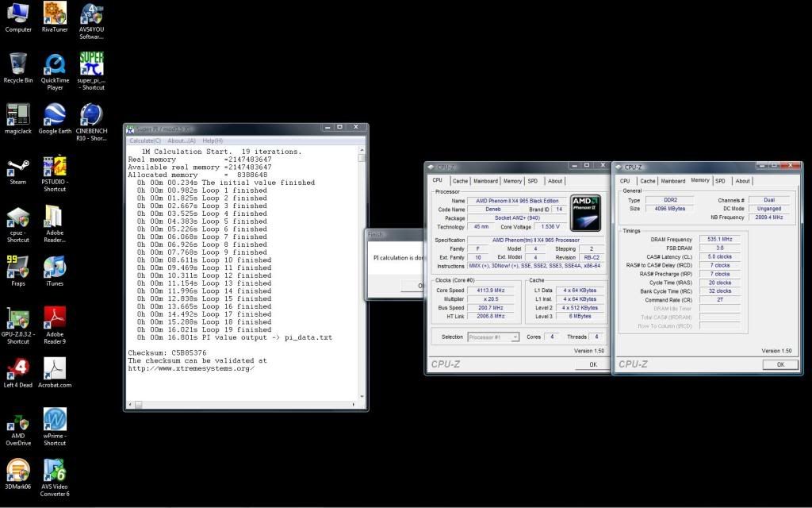
Task: Click the Multiplier value x 20.5
Action: (x=490, y=299)
